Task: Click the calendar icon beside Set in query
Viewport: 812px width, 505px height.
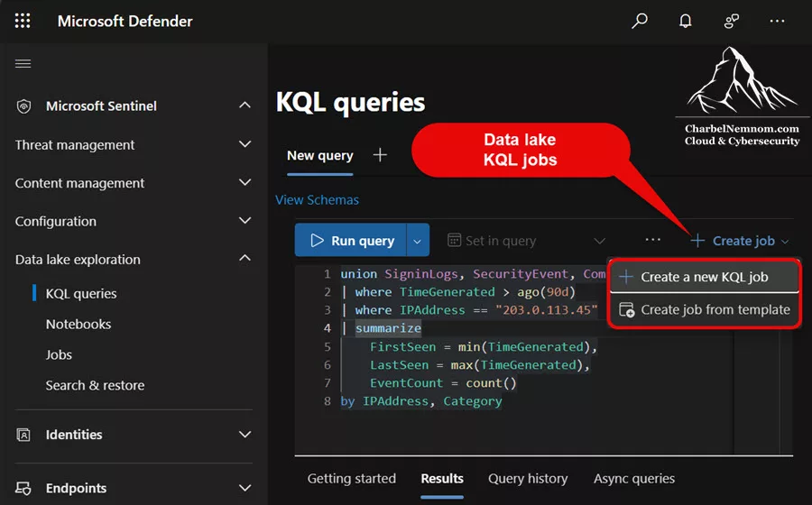Action: point(454,240)
